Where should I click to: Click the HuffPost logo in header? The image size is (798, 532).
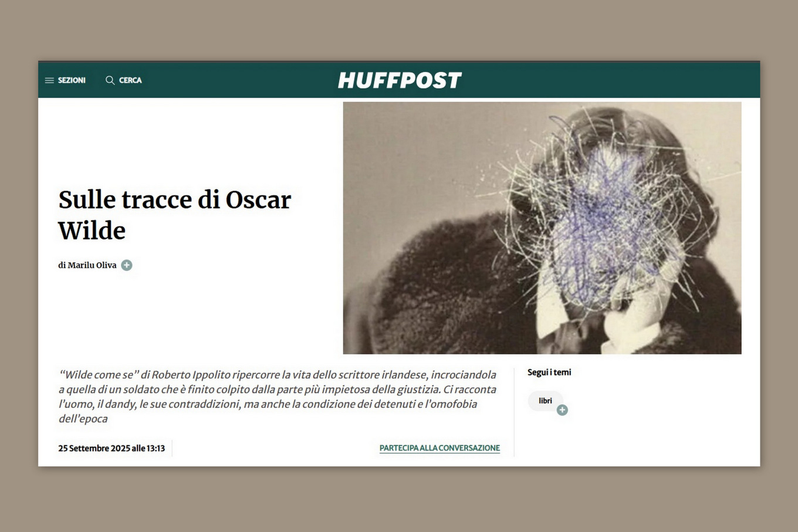click(x=400, y=80)
